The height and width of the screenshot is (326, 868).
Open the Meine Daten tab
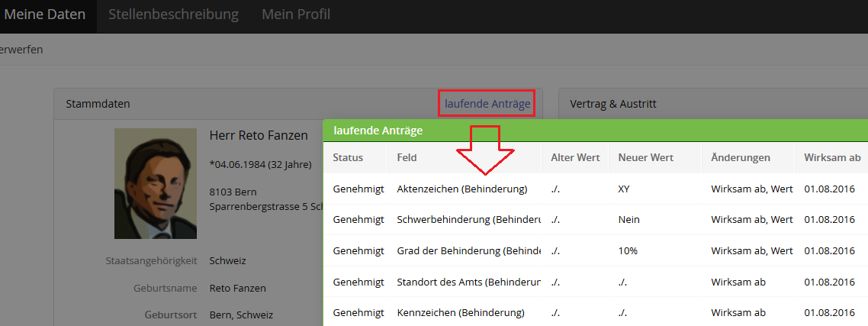(44, 15)
